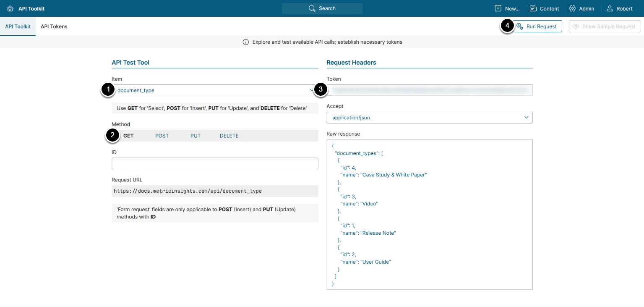Select the API Toolkit tab
Screen dimensions: 644x307
click(x=18, y=26)
